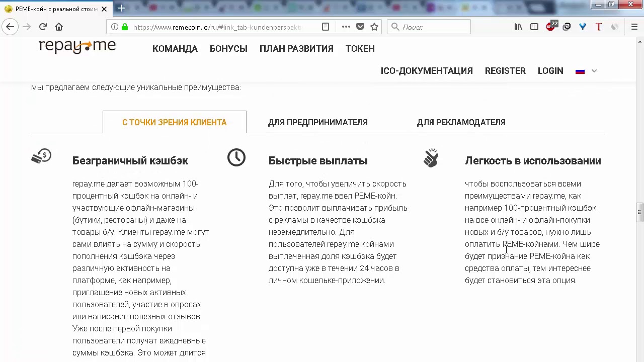
Task: Open the ТОКЕН menu item
Action: tap(360, 49)
